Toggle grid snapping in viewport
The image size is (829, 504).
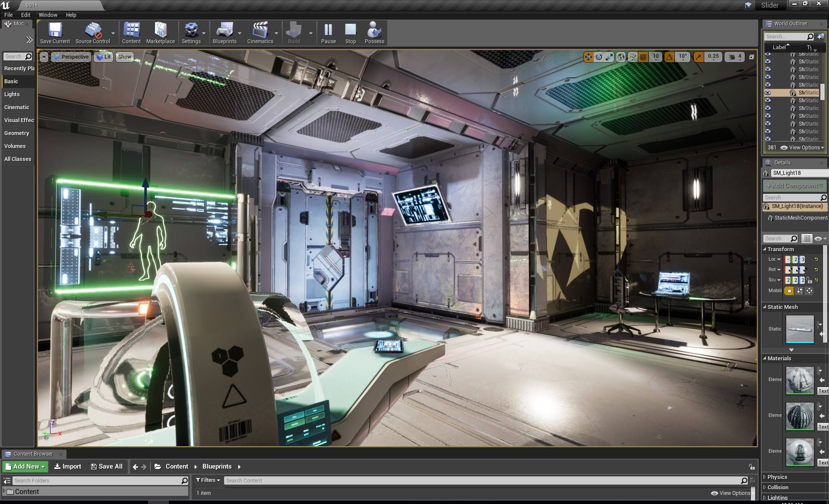click(x=643, y=57)
